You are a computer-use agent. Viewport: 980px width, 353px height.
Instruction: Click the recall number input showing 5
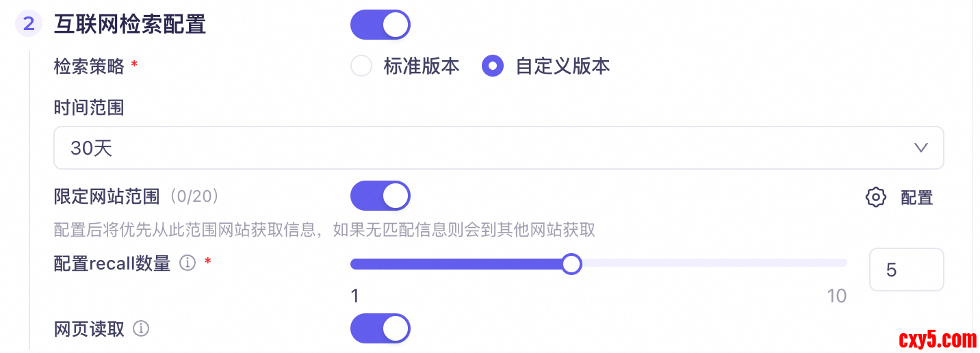coord(905,270)
